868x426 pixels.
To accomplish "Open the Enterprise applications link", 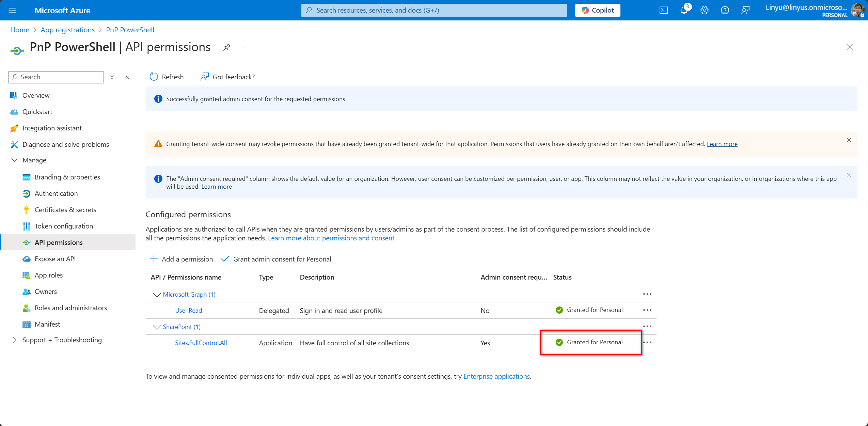I will [496, 376].
